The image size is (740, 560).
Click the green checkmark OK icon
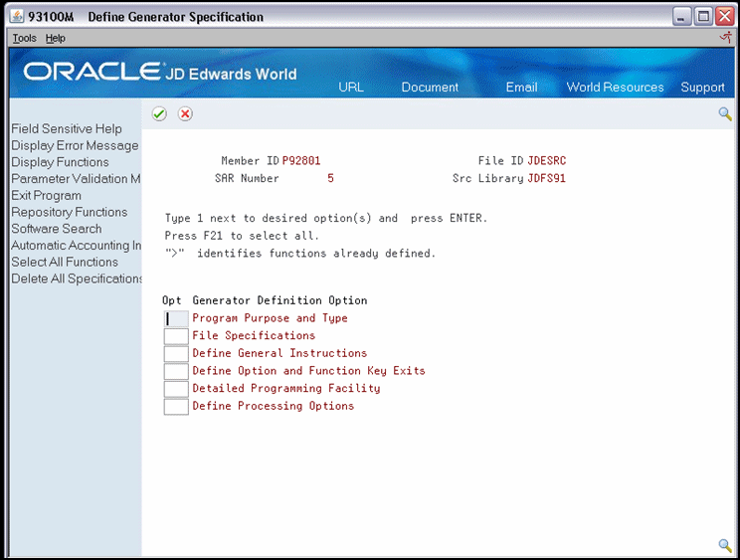coord(159,113)
